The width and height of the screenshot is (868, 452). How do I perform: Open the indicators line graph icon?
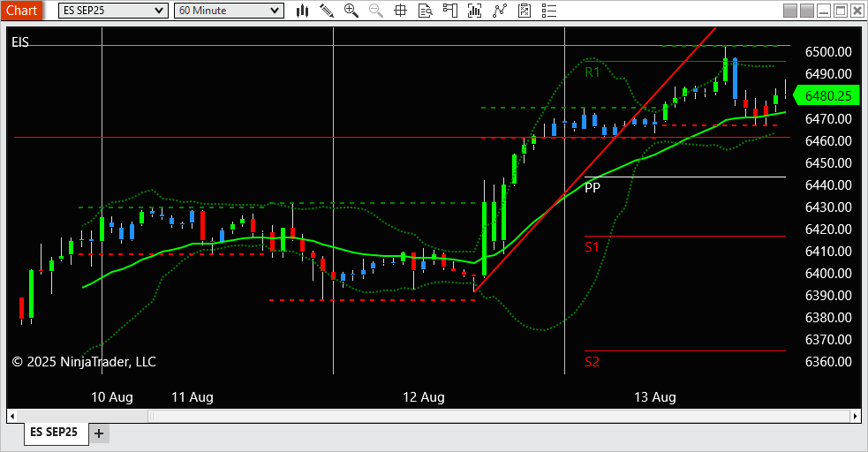pyautogui.click(x=500, y=11)
